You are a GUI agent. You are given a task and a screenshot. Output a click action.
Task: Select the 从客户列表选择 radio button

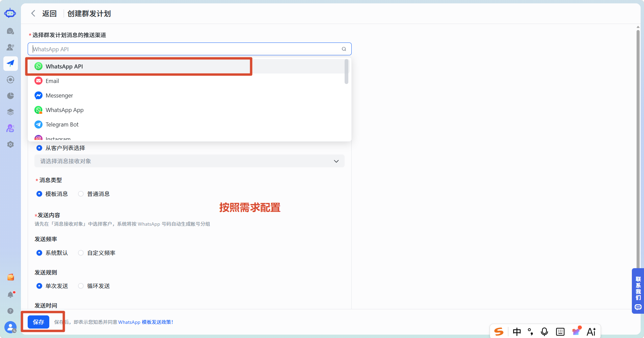(x=39, y=148)
